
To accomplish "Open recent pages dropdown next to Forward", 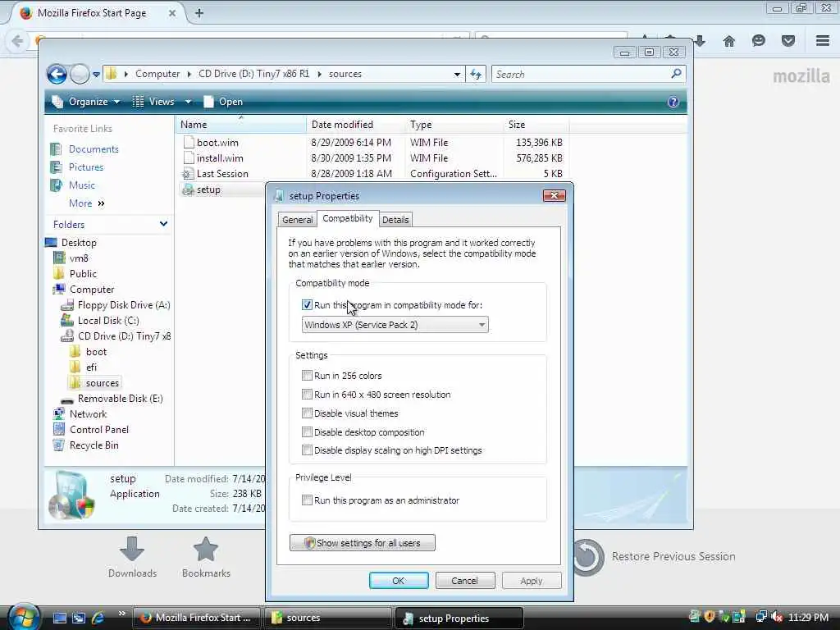I will pyautogui.click(x=96, y=75).
